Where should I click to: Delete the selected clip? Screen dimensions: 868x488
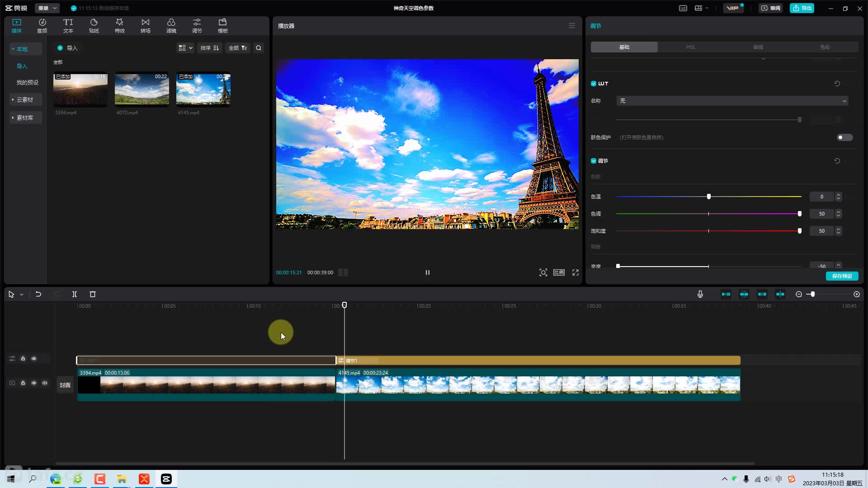(x=93, y=294)
